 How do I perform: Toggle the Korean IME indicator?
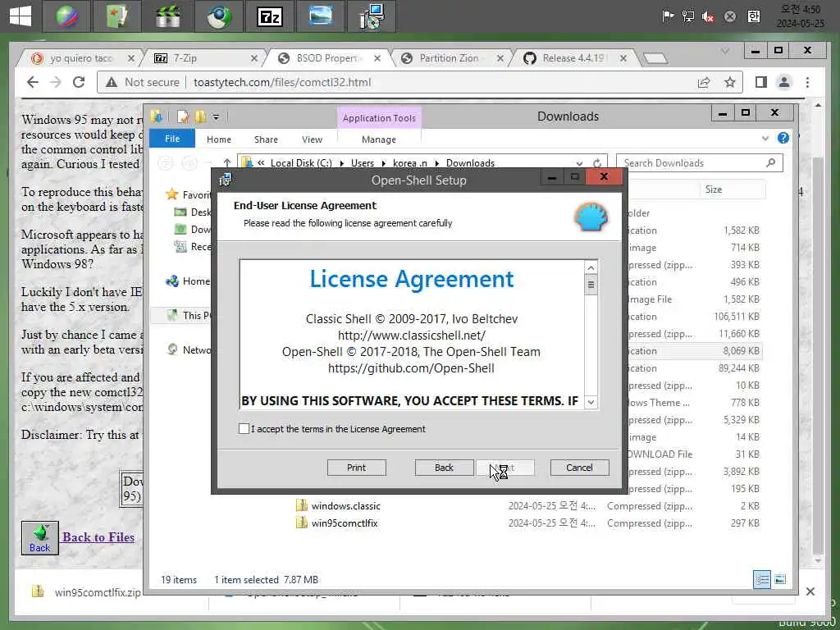[x=753, y=16]
